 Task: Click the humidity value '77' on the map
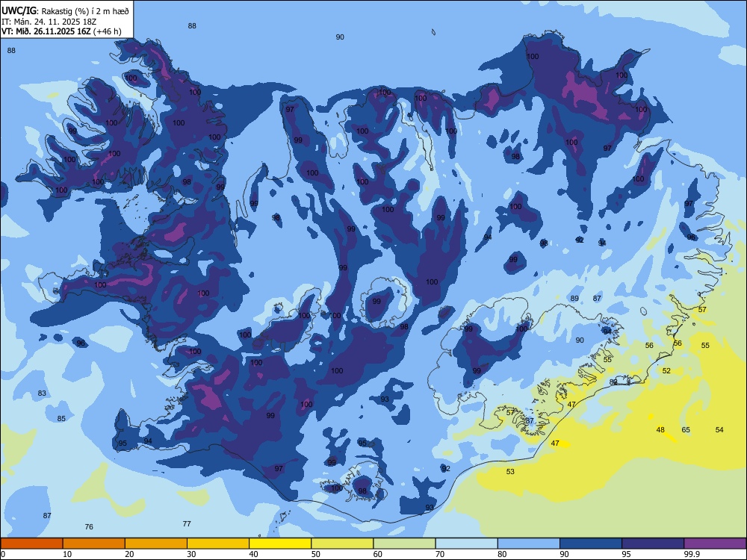[x=187, y=524]
